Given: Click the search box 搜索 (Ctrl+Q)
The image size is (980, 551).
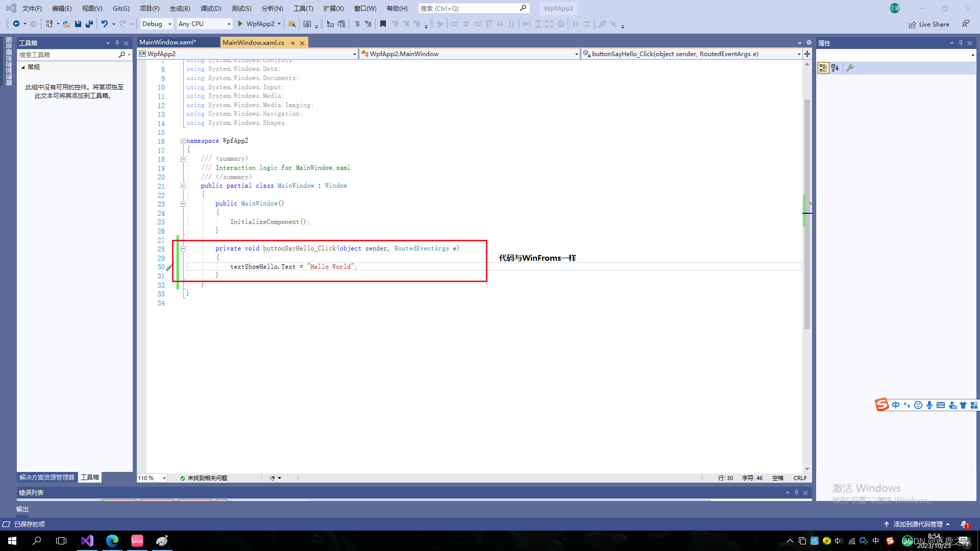Looking at the screenshot, I should pyautogui.click(x=473, y=8).
